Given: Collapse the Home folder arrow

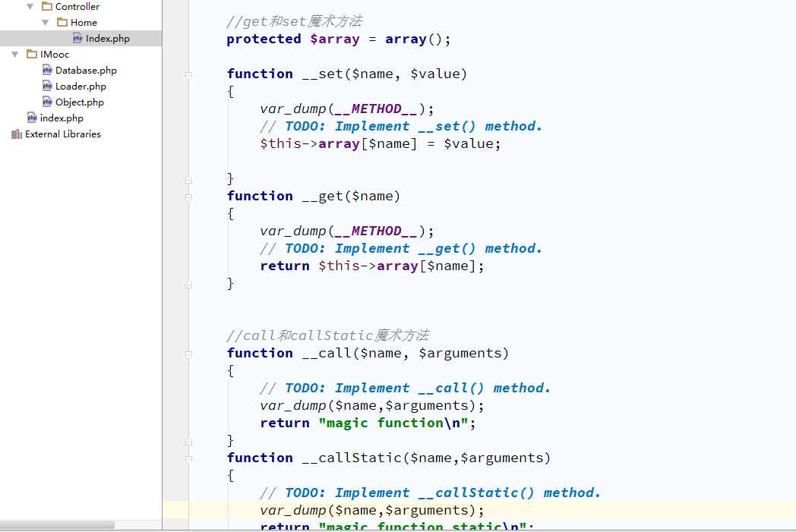Looking at the screenshot, I should click(x=45, y=22).
